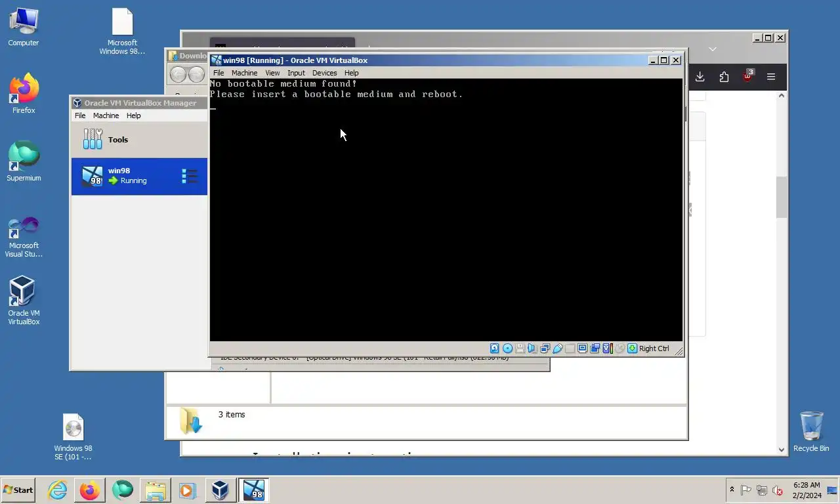Open Firefox hamburger application menu
This screenshot has height=504, width=840.
click(x=771, y=77)
